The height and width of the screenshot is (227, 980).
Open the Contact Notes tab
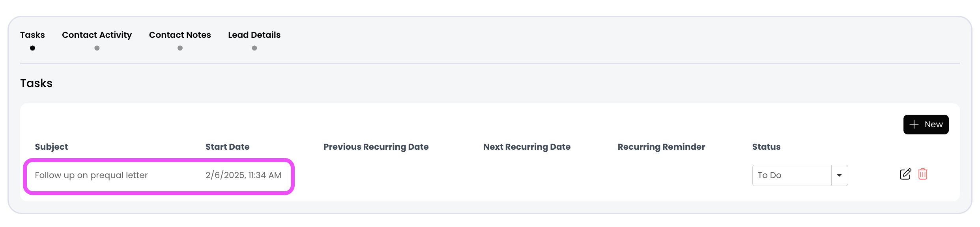coord(180,35)
